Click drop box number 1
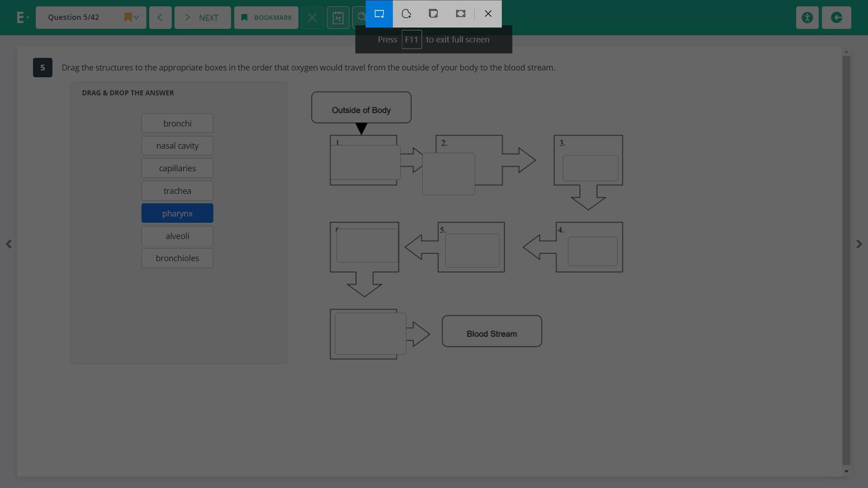Screen dimensions: 868x488 click(x=365, y=162)
